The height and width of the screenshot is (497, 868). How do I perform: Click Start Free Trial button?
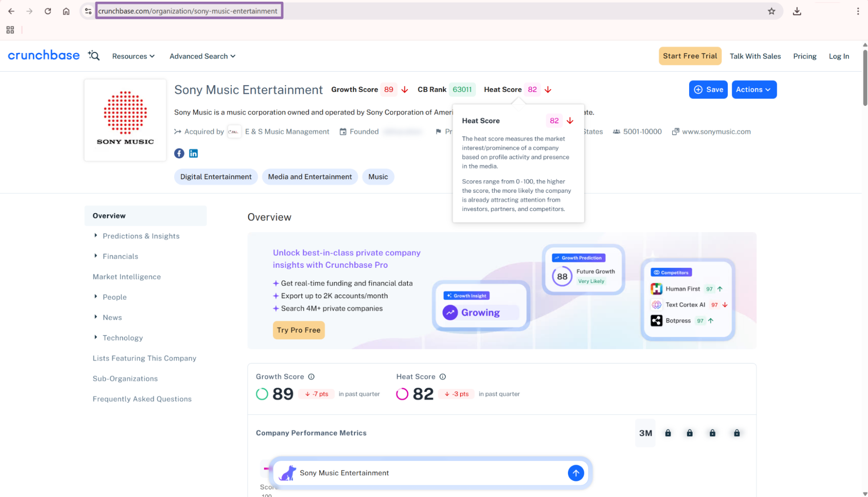pyautogui.click(x=690, y=56)
